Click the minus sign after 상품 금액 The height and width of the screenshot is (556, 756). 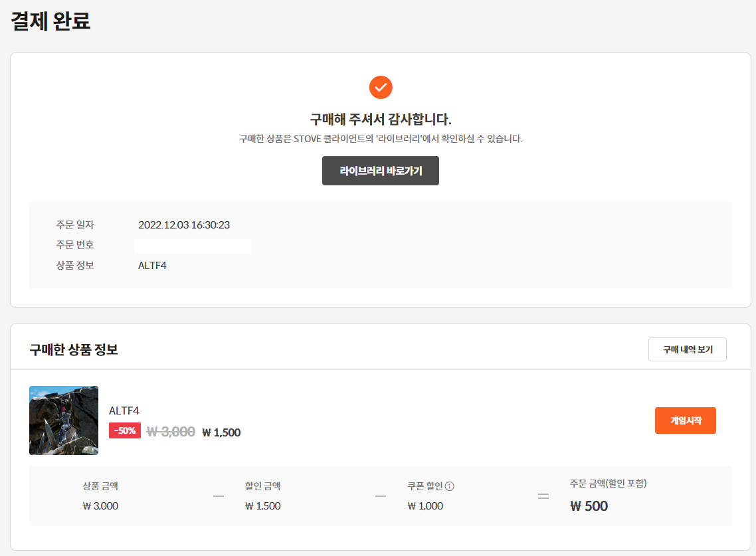coord(218,496)
